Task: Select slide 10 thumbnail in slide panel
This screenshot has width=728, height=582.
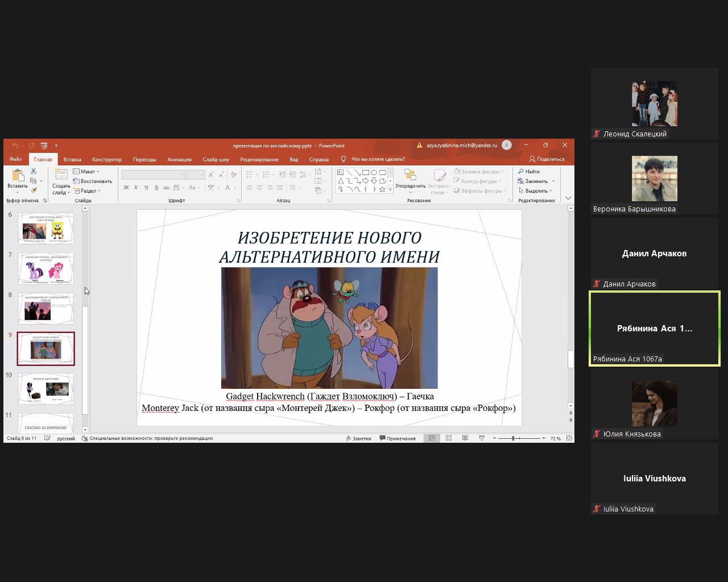Action: [46, 389]
